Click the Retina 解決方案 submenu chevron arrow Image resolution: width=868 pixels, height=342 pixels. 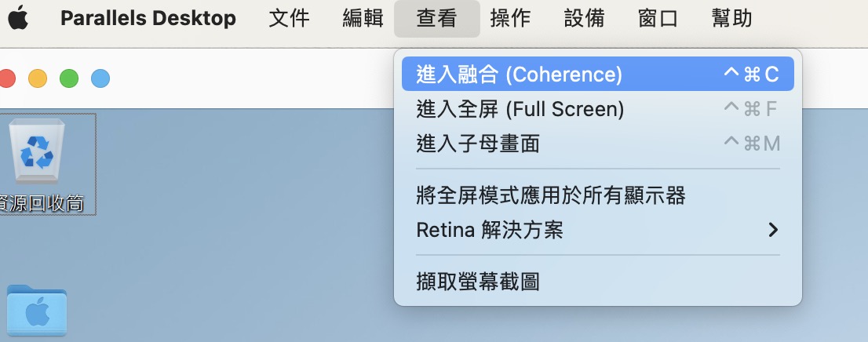point(773,230)
